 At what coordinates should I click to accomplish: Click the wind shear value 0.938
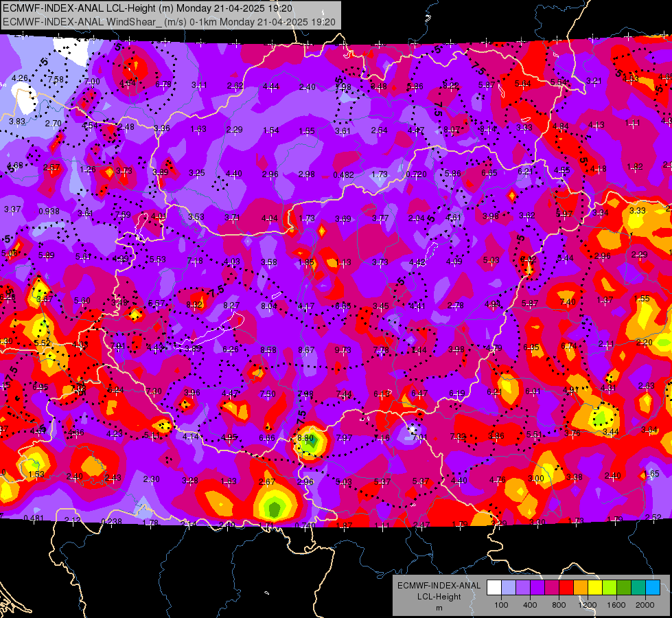[49, 211]
